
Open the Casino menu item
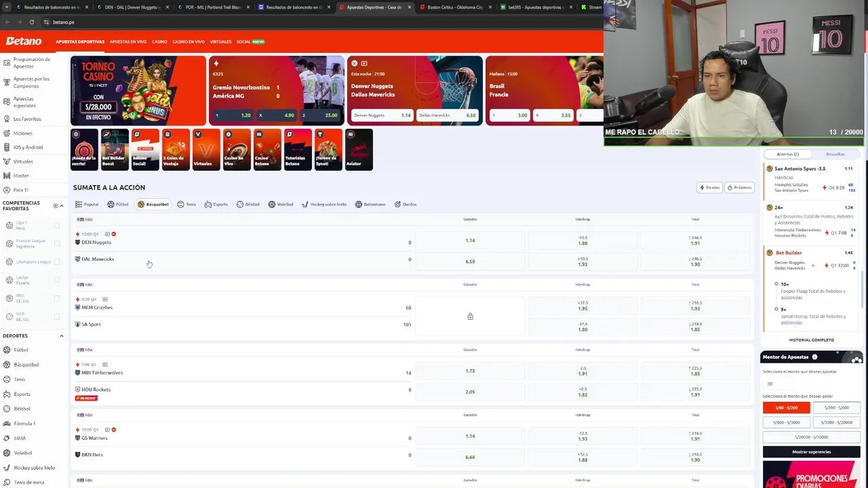[x=159, y=41]
